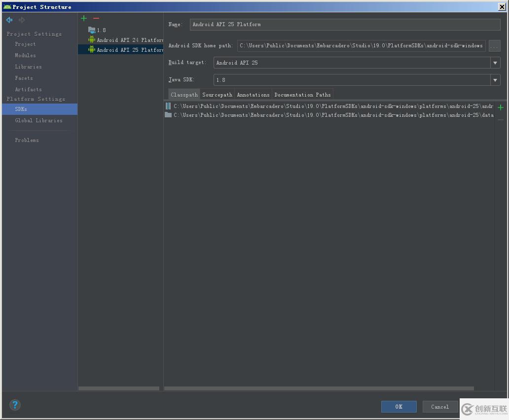Navigate forward using the right arrow icon
Screen dimensions: 509x420
[x=21, y=20]
